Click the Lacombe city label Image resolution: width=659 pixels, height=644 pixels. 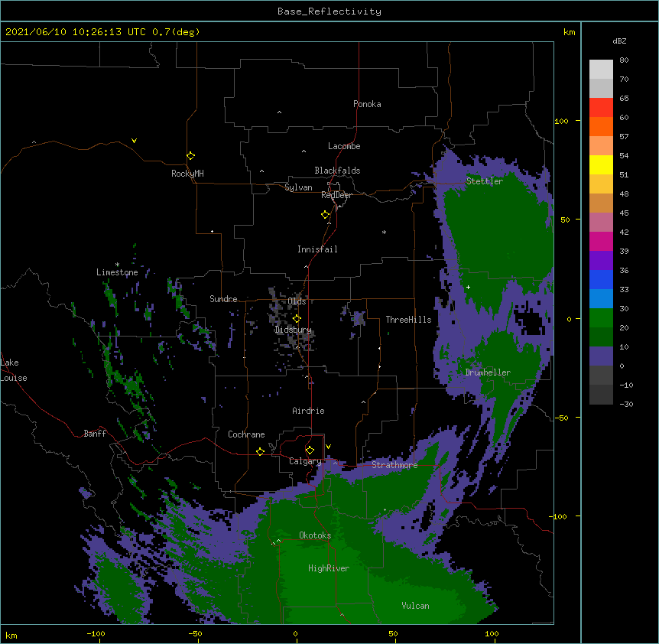point(344,146)
